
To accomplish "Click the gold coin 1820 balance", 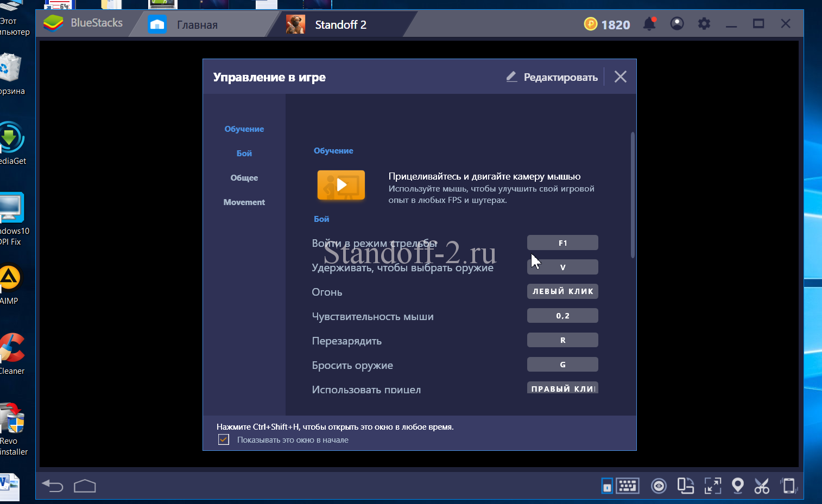I will coord(607,24).
